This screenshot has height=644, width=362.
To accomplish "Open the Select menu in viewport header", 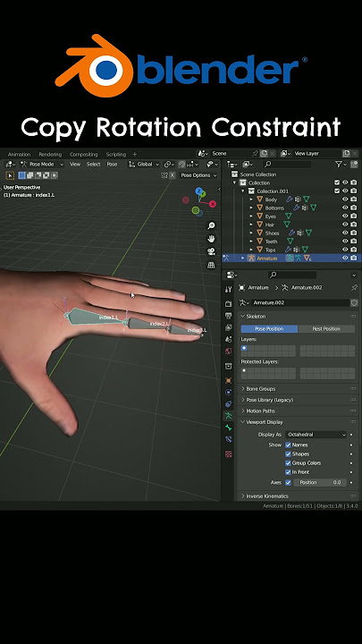I will click(x=94, y=165).
